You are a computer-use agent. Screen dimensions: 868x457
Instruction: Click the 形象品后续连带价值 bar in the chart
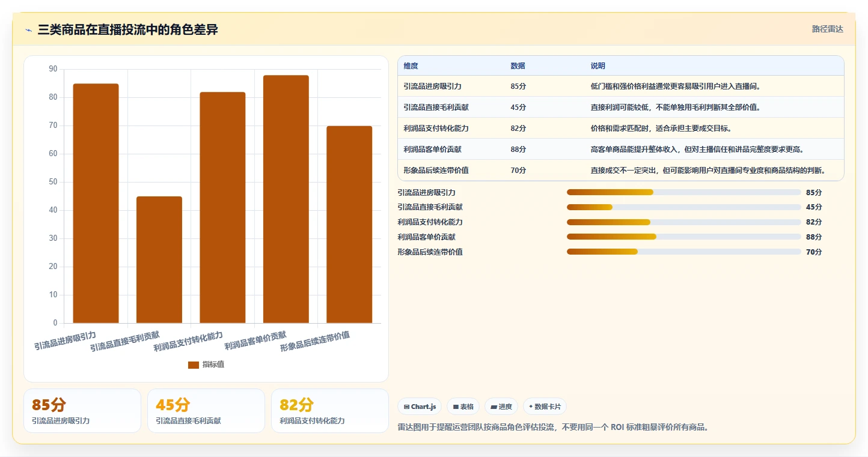(x=349, y=225)
